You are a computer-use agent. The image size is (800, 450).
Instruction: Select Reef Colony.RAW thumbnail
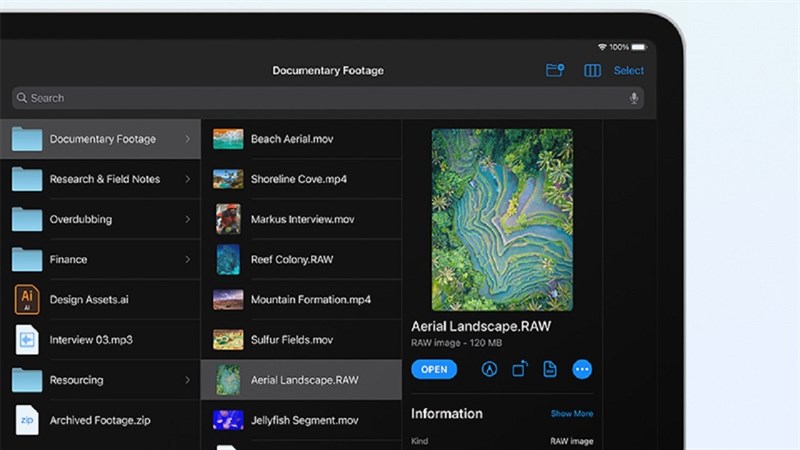[x=228, y=259]
